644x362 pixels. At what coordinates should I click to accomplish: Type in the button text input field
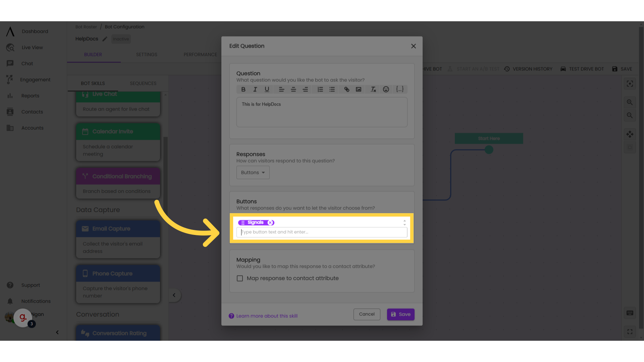click(322, 232)
